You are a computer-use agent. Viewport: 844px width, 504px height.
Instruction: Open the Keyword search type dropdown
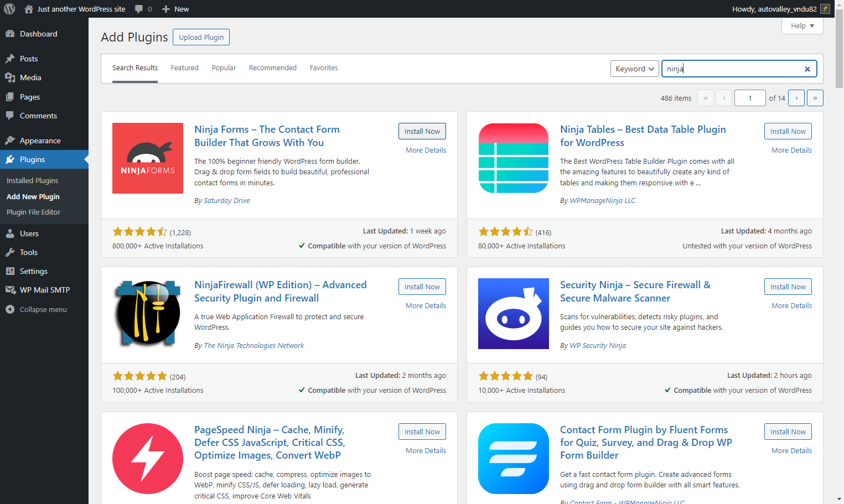pyautogui.click(x=635, y=69)
